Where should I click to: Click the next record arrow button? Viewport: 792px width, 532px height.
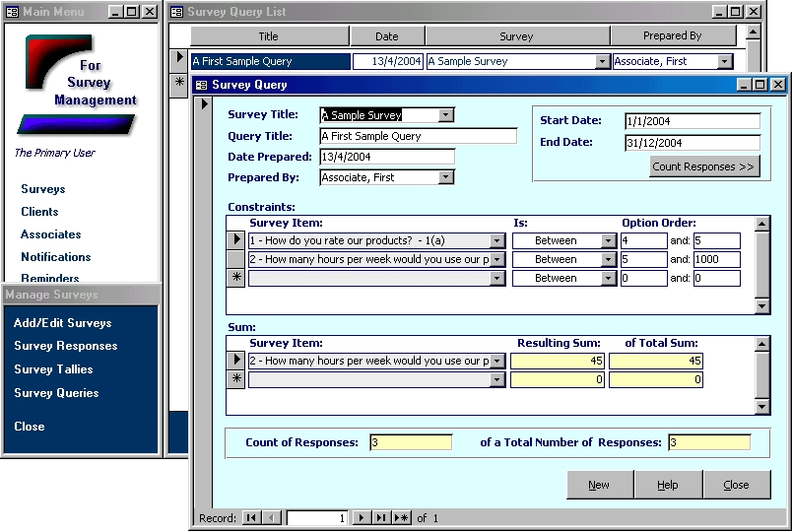pyautogui.click(x=362, y=518)
